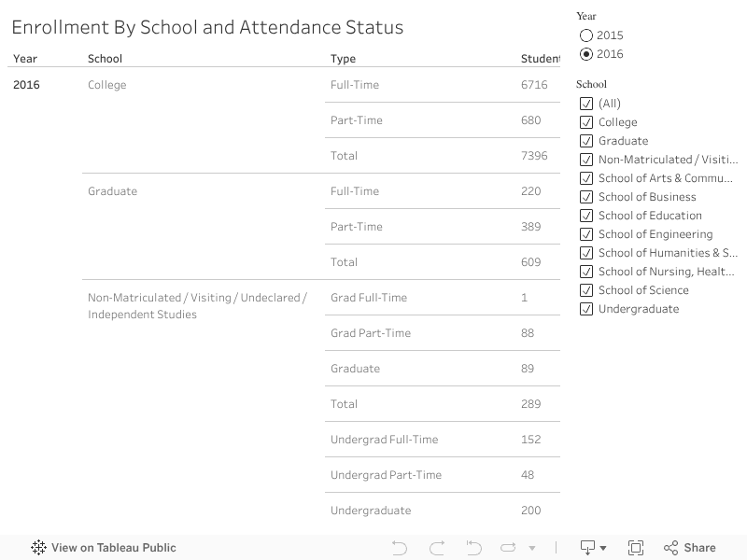Screen dimensions: 747x560
Task: Open the View on Tableau Public link
Action: 113,548
